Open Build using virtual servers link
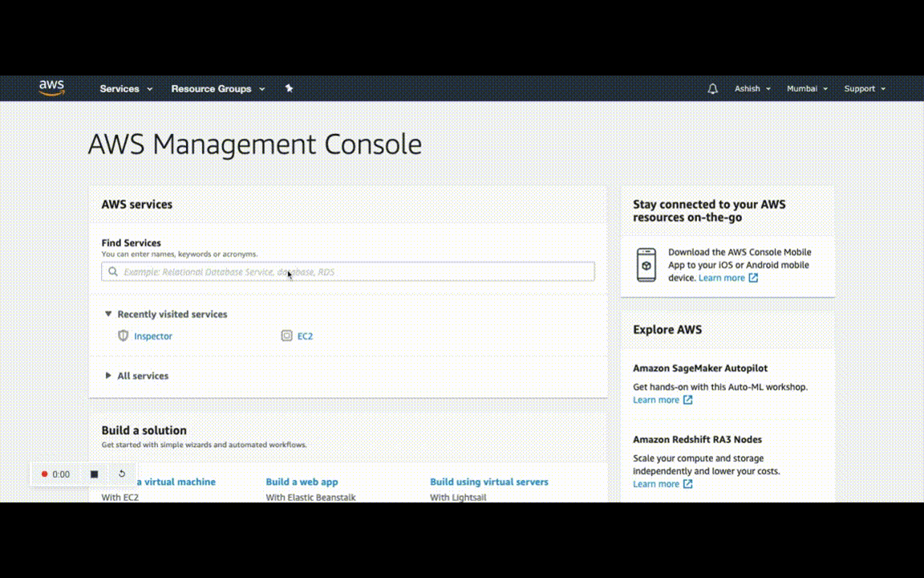The image size is (924, 578). [x=489, y=482]
